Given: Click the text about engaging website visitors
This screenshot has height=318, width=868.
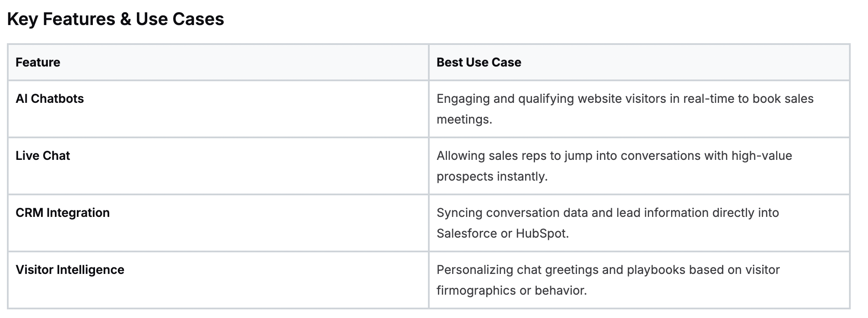Looking at the screenshot, I should 625,109.
